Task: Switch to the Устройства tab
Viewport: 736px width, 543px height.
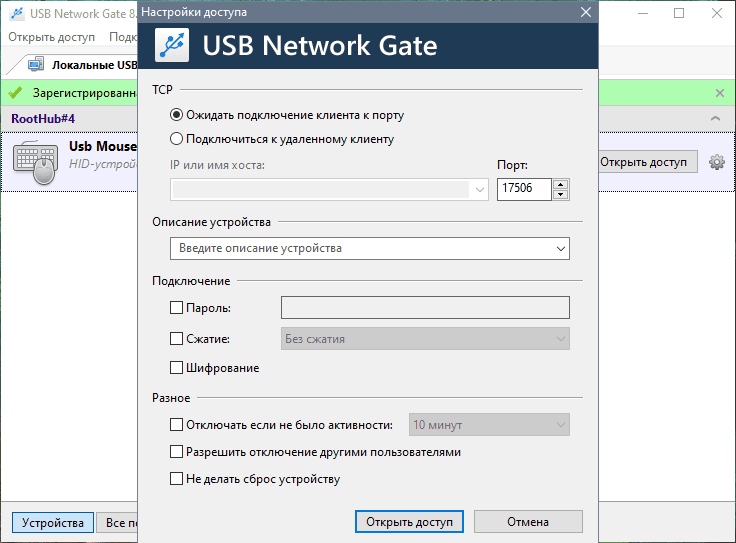Action: pos(53,522)
